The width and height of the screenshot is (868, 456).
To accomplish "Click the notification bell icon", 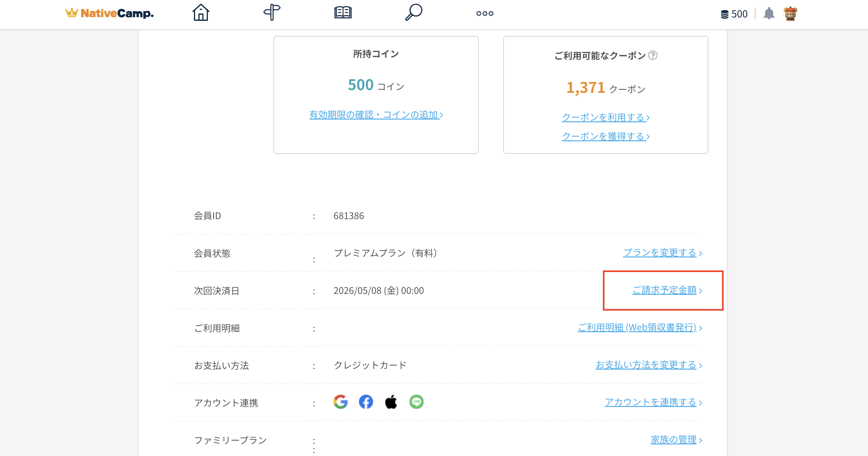I will (x=768, y=13).
